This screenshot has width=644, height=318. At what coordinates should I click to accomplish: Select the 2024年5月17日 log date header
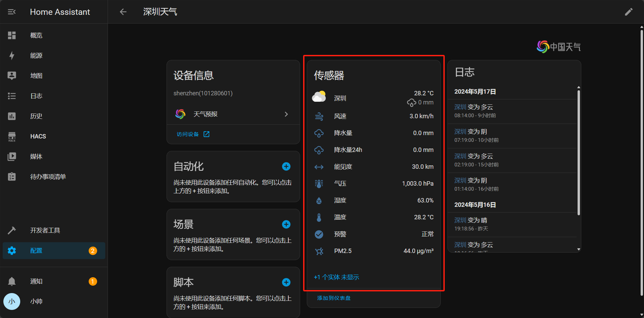tap(475, 92)
